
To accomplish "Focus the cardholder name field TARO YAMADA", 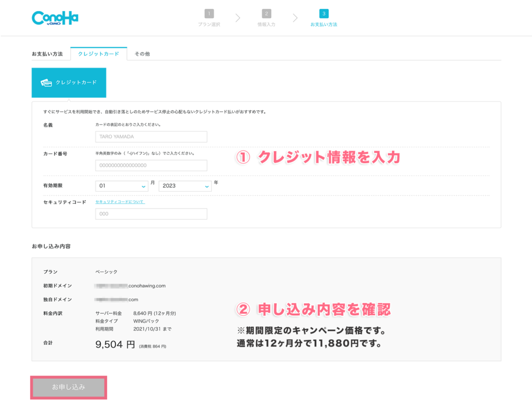I will coord(151,137).
